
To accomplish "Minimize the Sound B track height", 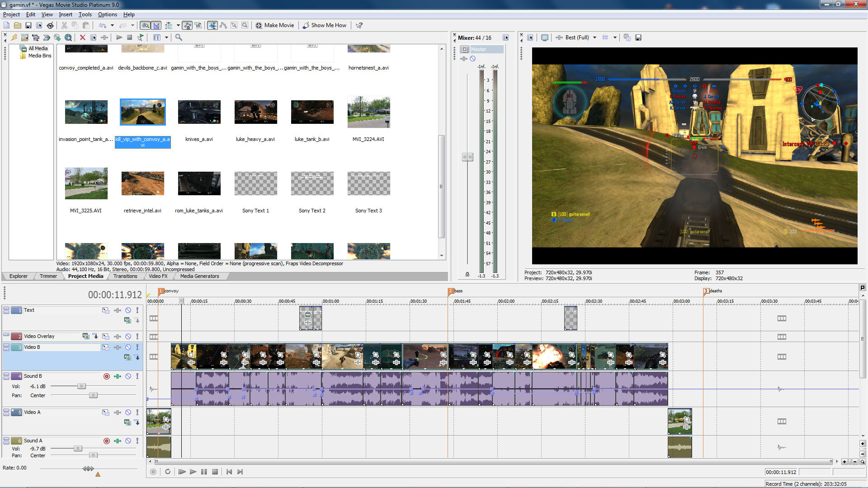I will pyautogui.click(x=6, y=375).
